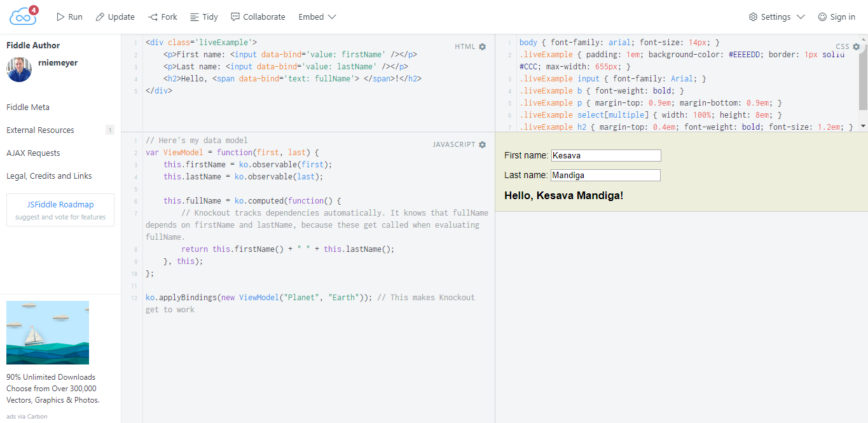The width and height of the screenshot is (868, 423).
Task: Click into the First name input field
Action: coord(606,155)
